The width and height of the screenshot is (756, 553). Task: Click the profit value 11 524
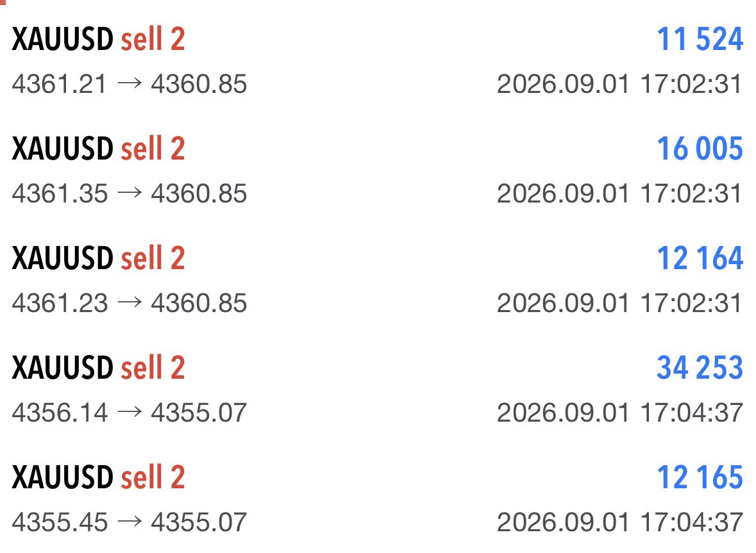700,39
